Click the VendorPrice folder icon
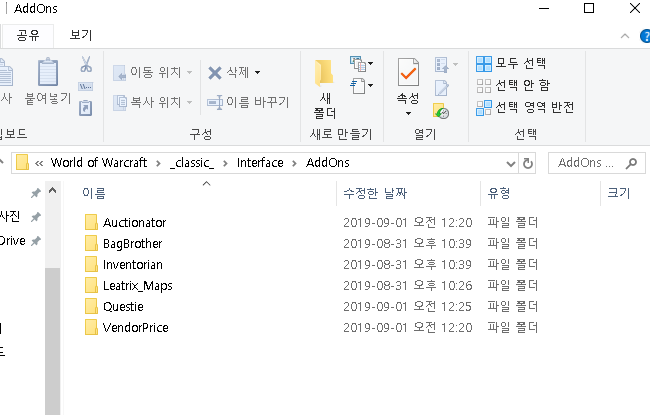The width and height of the screenshot is (650, 415). coord(91,327)
